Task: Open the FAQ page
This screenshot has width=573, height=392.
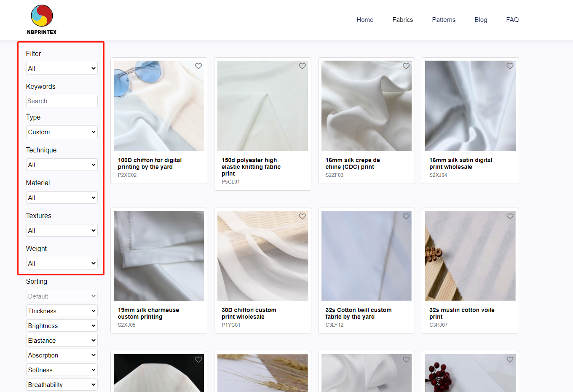Action: [512, 20]
